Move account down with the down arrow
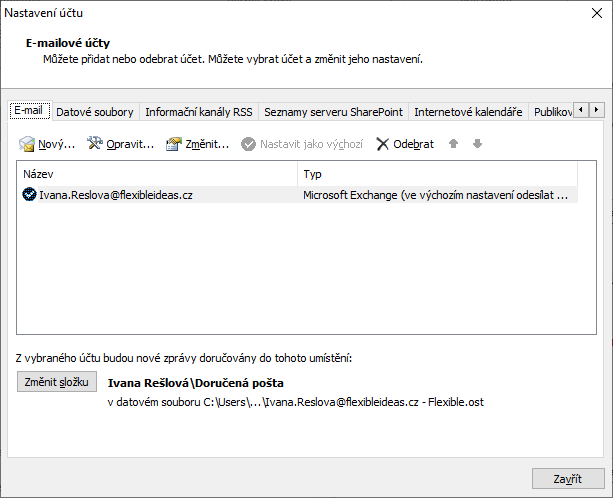Viewport: 613px width, 498px height. click(x=477, y=144)
